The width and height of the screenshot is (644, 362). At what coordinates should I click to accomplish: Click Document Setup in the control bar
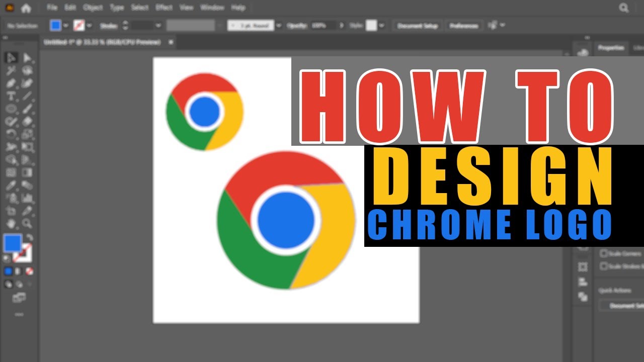point(418,26)
